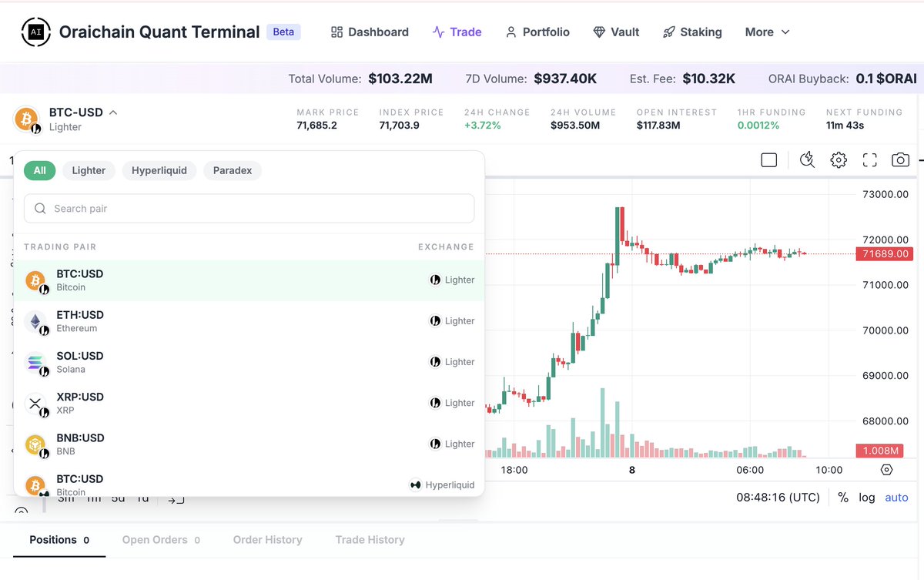Take a chart snapshot with camera icon

tap(900, 160)
